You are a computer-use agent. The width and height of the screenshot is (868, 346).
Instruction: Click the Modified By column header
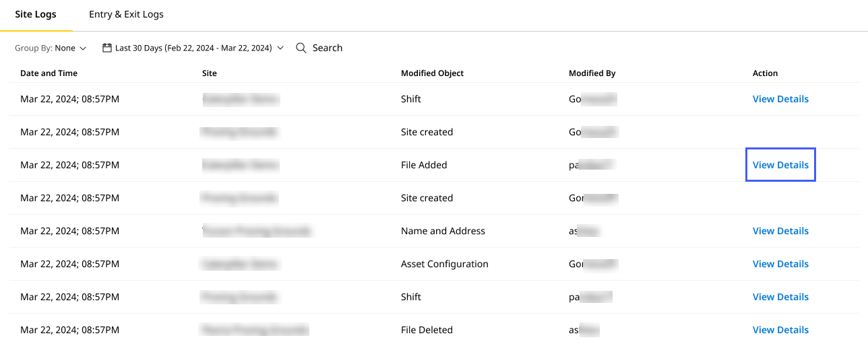tap(592, 73)
